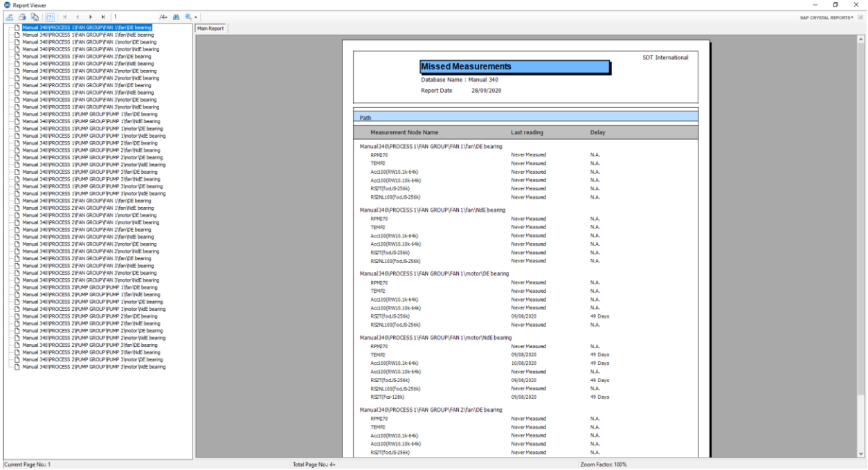The height and width of the screenshot is (470, 868).
Task: Select last tree item PUMP 3\motor\NdE bearing
Action: 93,367
